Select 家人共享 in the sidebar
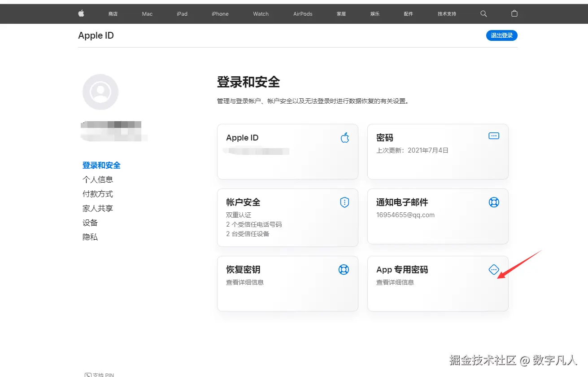The image size is (588, 377). tap(98, 208)
